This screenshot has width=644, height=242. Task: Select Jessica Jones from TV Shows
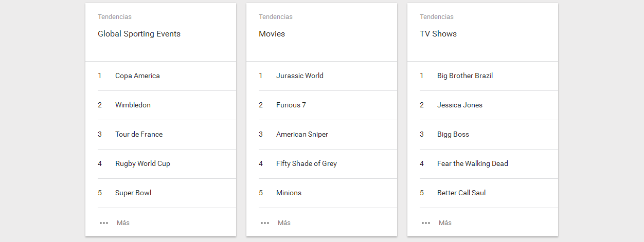coord(460,105)
